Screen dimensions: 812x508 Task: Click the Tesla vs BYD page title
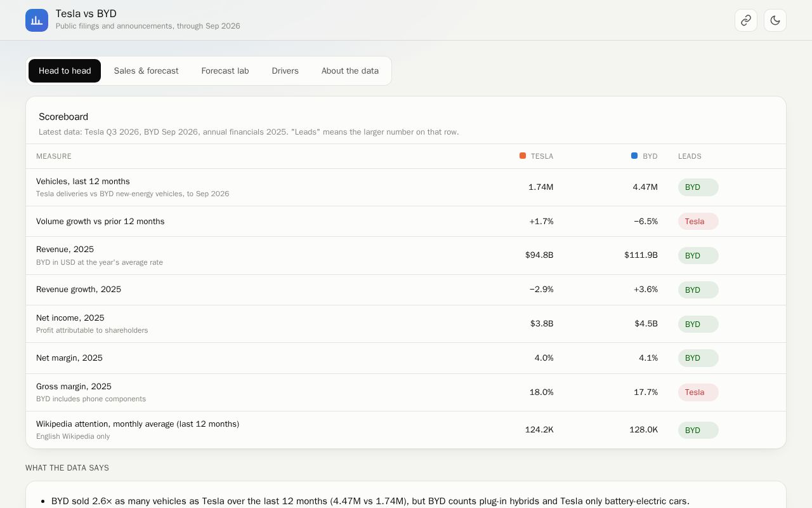[x=86, y=13]
